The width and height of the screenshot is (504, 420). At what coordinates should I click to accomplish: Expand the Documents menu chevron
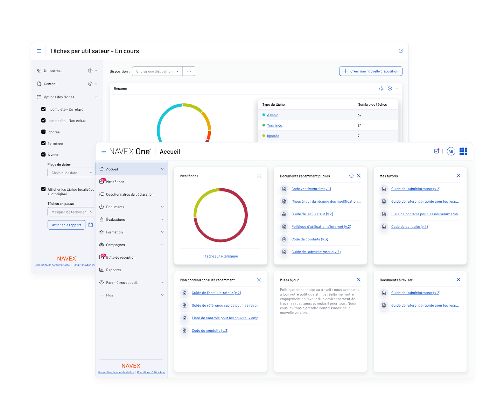(162, 207)
